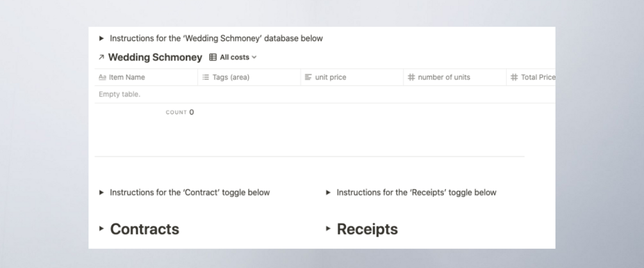Click the COUNT 0 calculation cell
This screenshot has width=644, height=268.
pyautogui.click(x=182, y=113)
